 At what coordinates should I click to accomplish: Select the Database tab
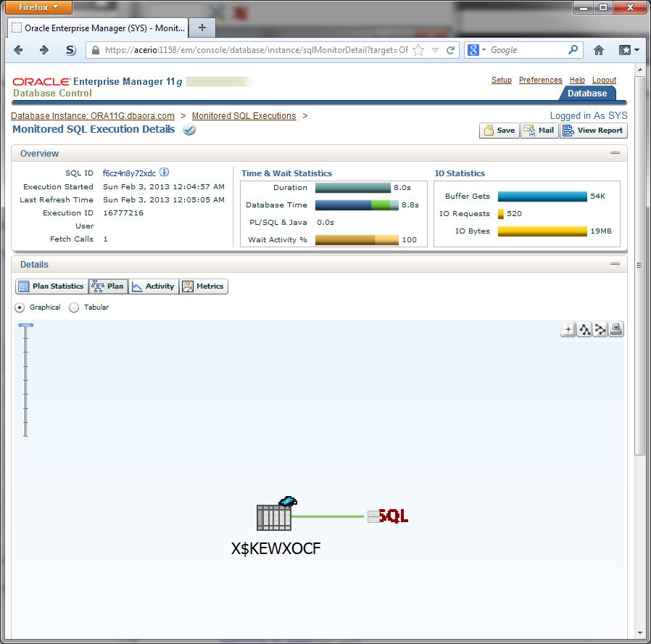[x=587, y=94]
